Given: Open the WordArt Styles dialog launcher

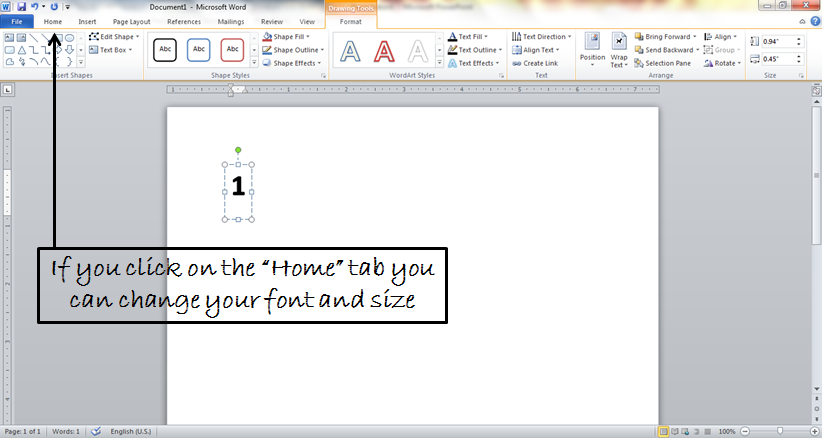Looking at the screenshot, I should pos(502,76).
